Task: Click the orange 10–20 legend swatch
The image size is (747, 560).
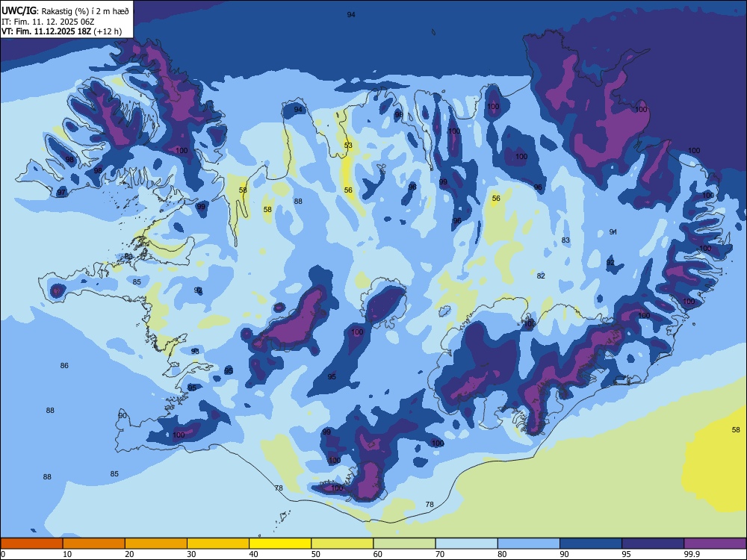Action: coord(94,544)
